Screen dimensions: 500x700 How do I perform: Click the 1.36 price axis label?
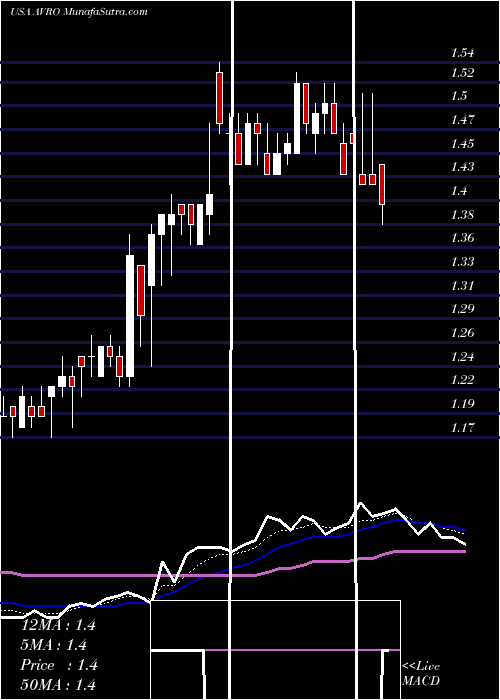point(462,238)
